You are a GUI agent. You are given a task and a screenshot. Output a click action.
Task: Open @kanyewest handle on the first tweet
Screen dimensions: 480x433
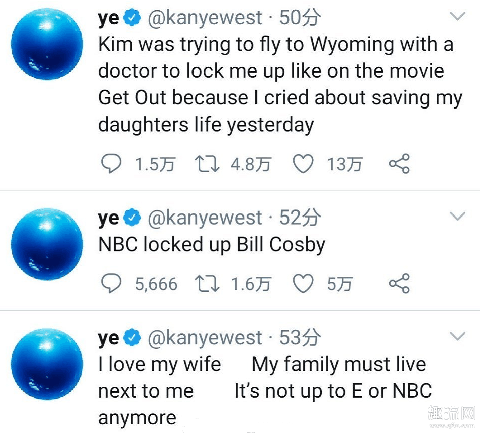click(205, 17)
